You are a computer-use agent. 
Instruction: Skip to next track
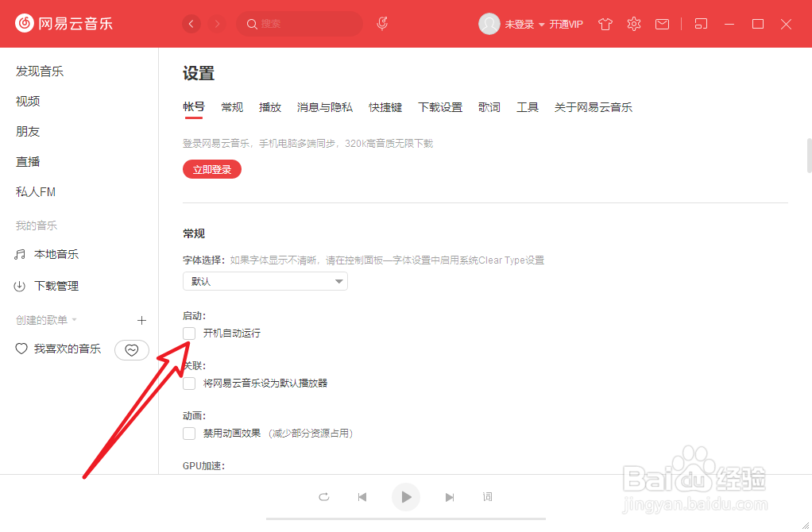coord(450,497)
